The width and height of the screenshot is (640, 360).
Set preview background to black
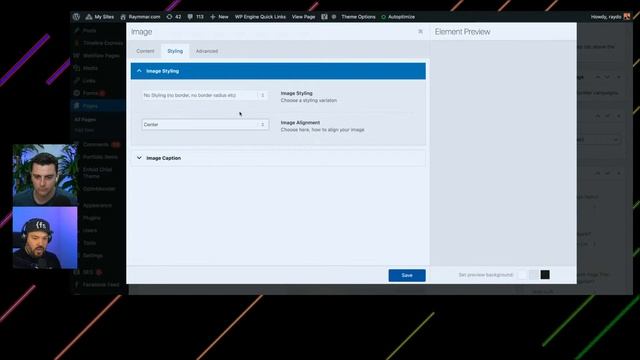[x=545, y=275]
